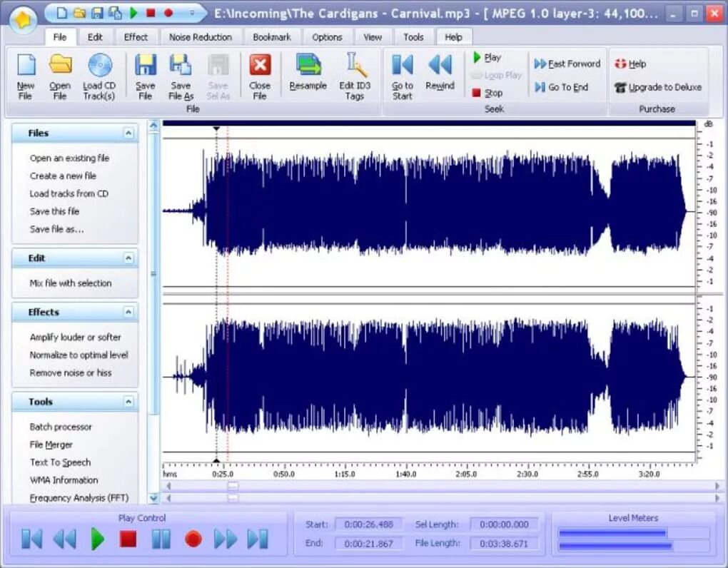Open the Tools ribbon tab
This screenshot has height=568, width=728.
point(413,37)
